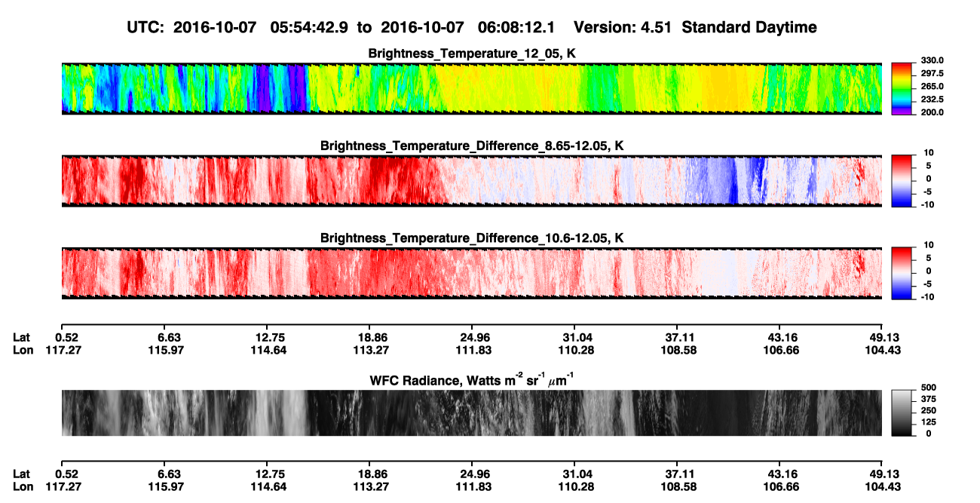Viewport: 980px width, 503px height.
Task: Click the 10.6-12.05 temperature difference image strip
Action: click(471, 273)
